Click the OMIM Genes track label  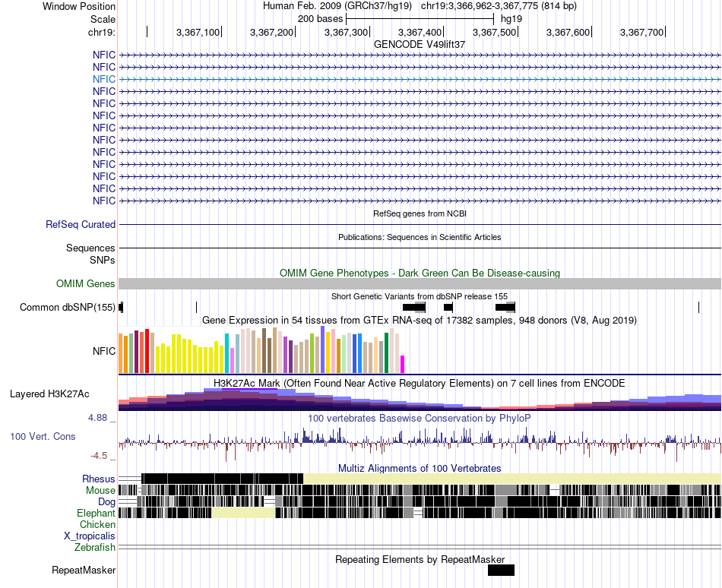point(85,283)
